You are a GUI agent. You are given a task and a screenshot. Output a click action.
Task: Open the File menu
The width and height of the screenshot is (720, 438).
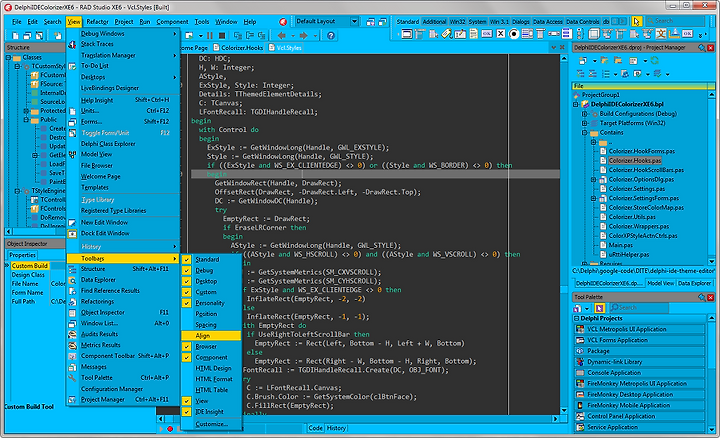pos(17,22)
